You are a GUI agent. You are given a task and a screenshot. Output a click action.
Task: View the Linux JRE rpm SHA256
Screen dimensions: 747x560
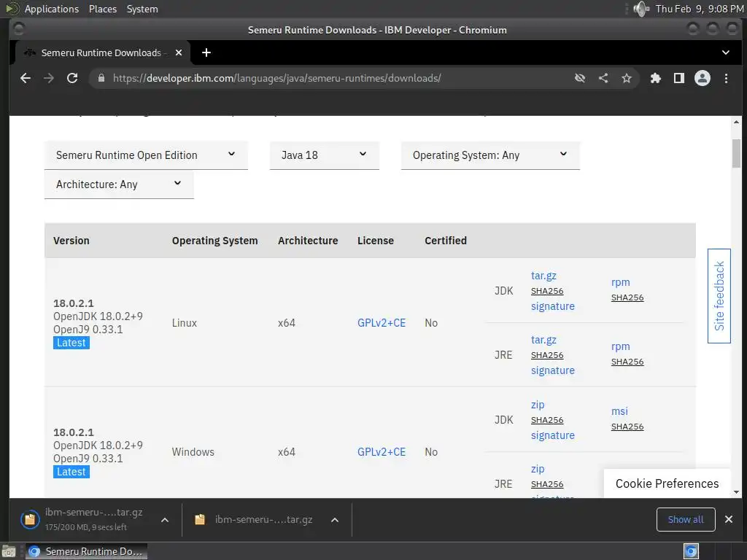627,362
